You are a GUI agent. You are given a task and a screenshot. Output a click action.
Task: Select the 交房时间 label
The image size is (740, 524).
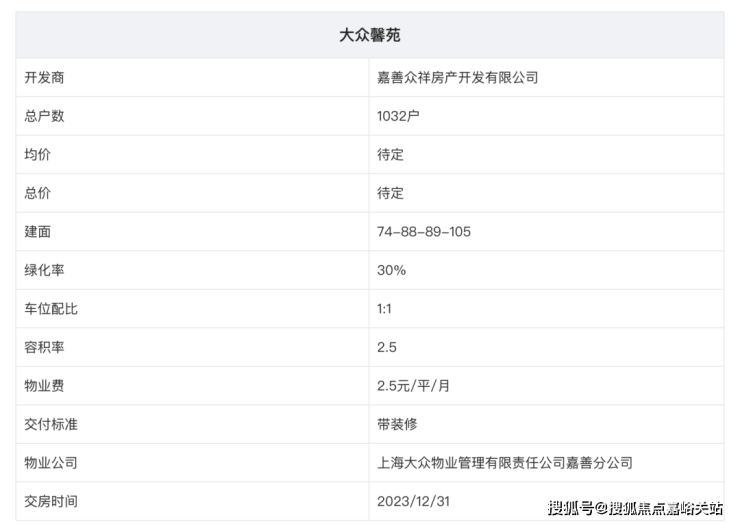coord(51,501)
